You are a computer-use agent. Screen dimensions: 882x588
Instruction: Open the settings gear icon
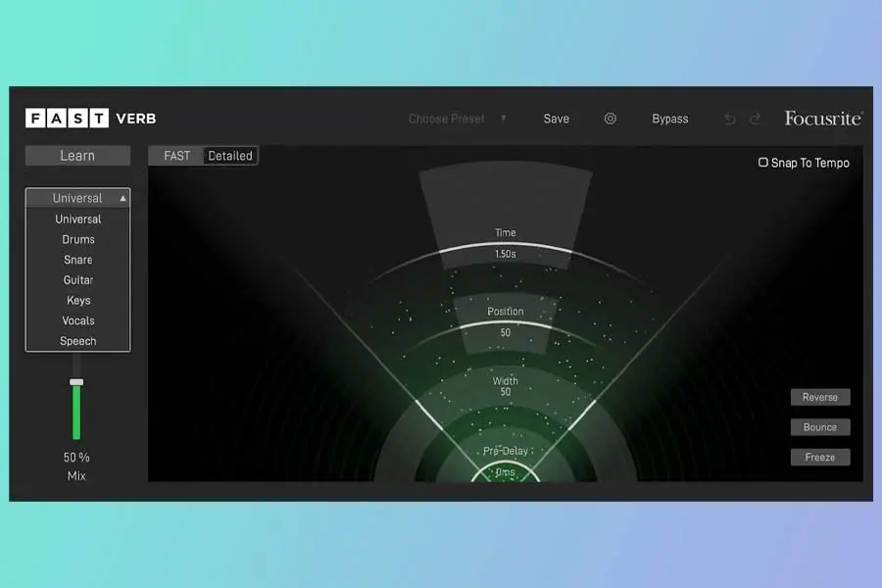click(x=611, y=119)
